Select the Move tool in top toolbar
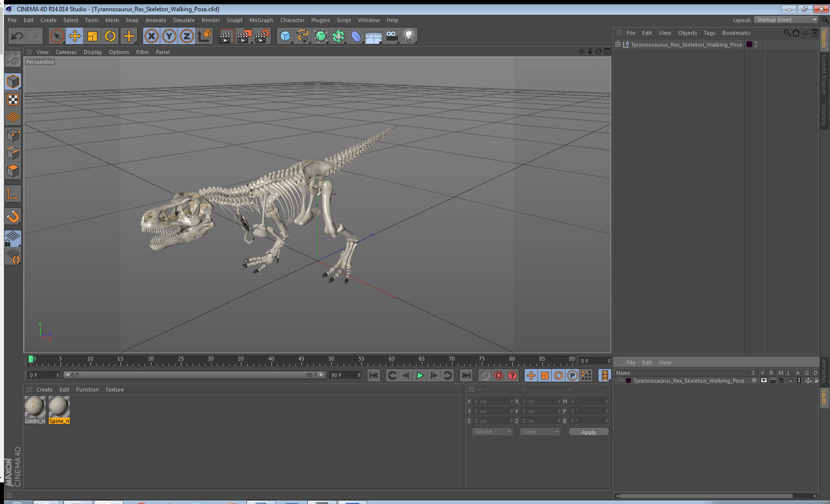The image size is (830, 504). (75, 36)
